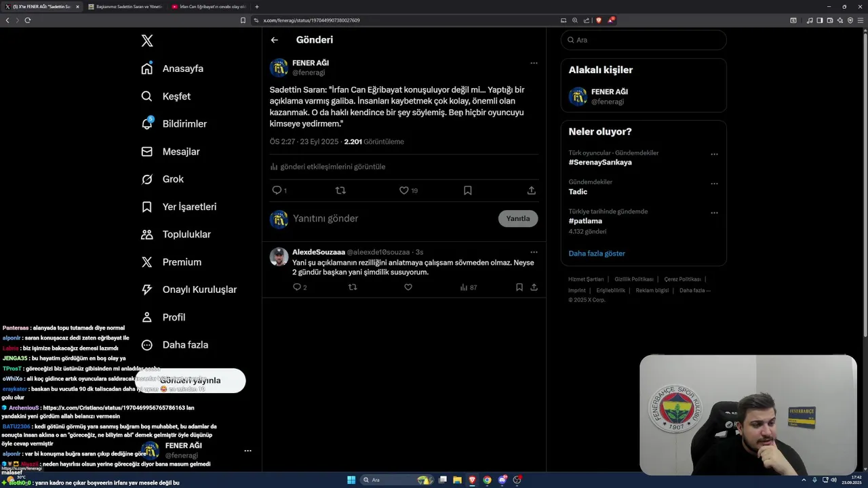Open options for Tadic trend
This screenshot has height=488, width=868.
[x=714, y=184]
